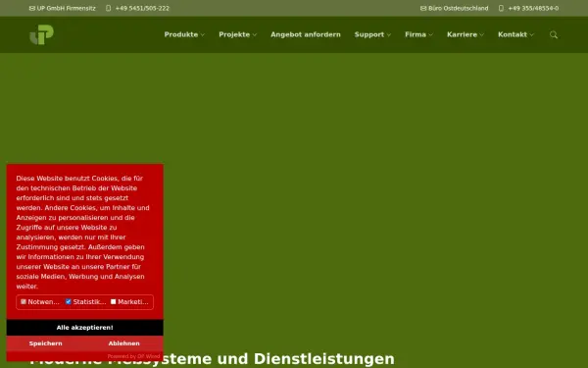This screenshot has height=368, width=588.
Task: Click the envelope icon beside UP GmbH Firmensitz
Action: coord(32,8)
